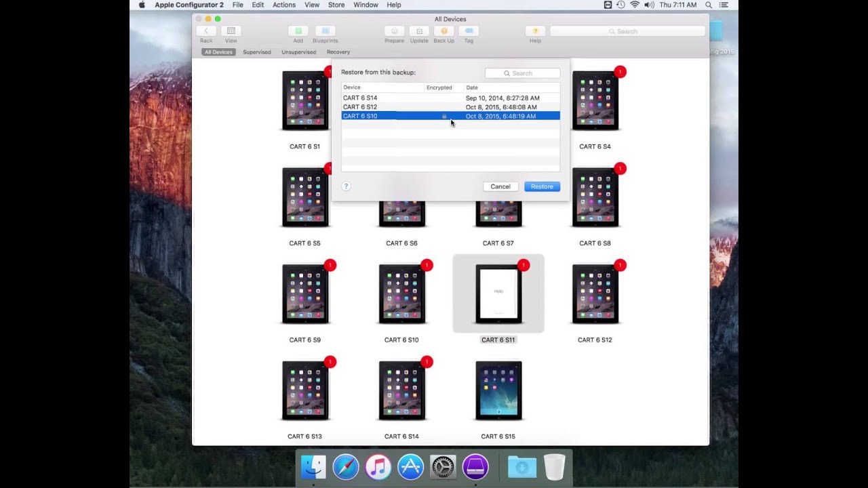Select the CART 6 S10 iPad thumbnail
Screen dimensions: 868x488
(x=401, y=294)
